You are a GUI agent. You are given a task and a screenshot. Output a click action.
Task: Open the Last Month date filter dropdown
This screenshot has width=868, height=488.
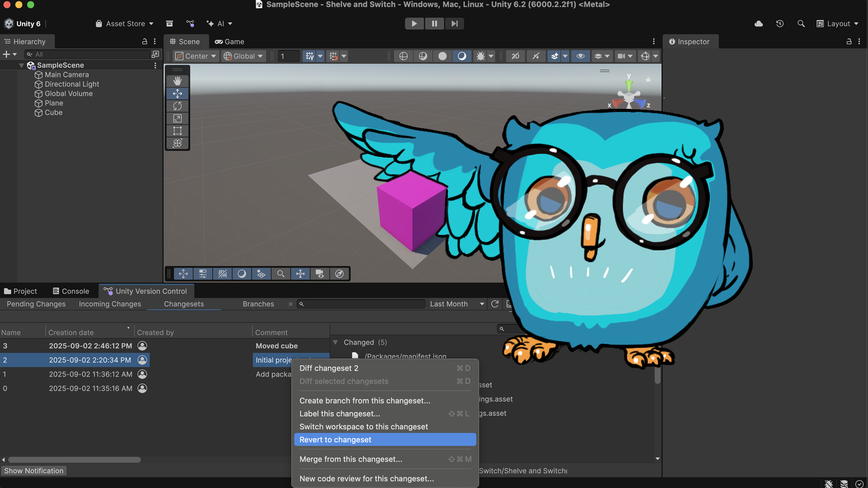click(x=457, y=304)
